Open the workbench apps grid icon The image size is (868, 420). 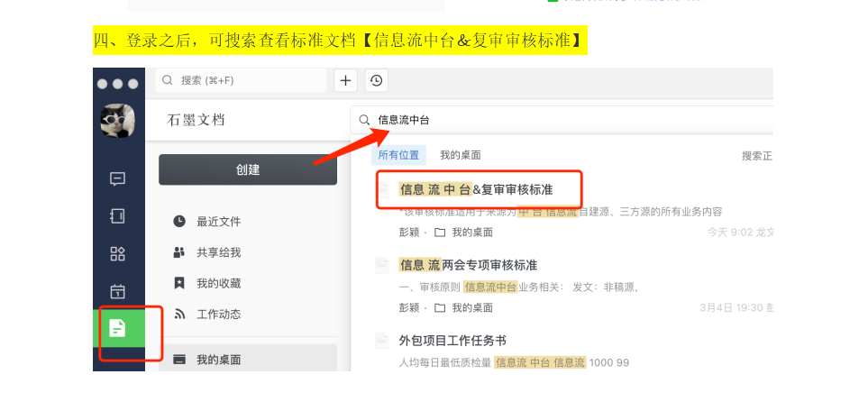117,254
